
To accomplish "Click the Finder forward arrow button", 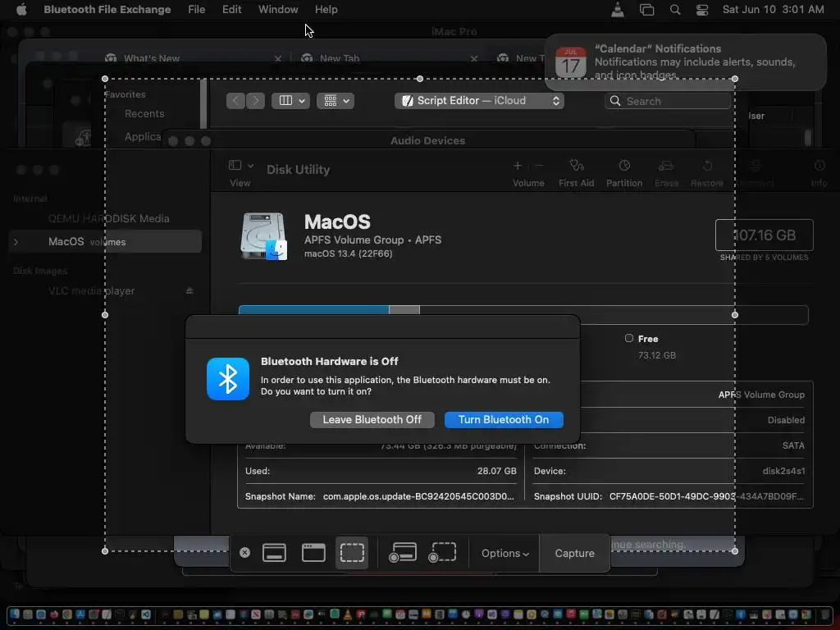I will 256,101.
